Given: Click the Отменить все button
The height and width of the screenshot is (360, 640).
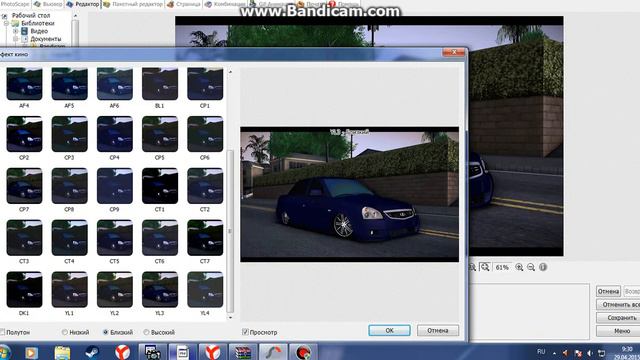Looking at the screenshot, I should click(x=618, y=304).
